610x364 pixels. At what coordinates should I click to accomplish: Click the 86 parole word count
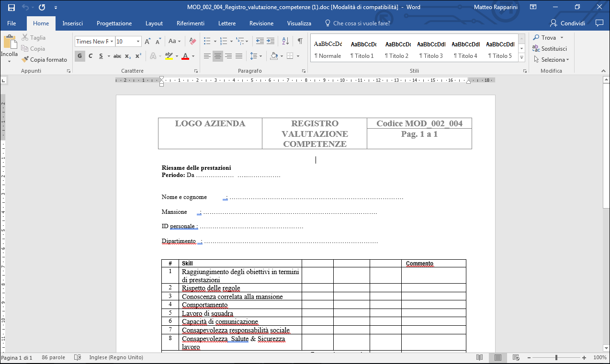[53, 358]
